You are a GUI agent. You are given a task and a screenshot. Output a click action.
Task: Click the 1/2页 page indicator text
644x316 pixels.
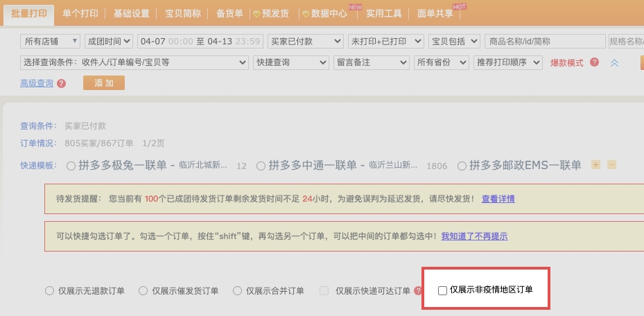[154, 143]
